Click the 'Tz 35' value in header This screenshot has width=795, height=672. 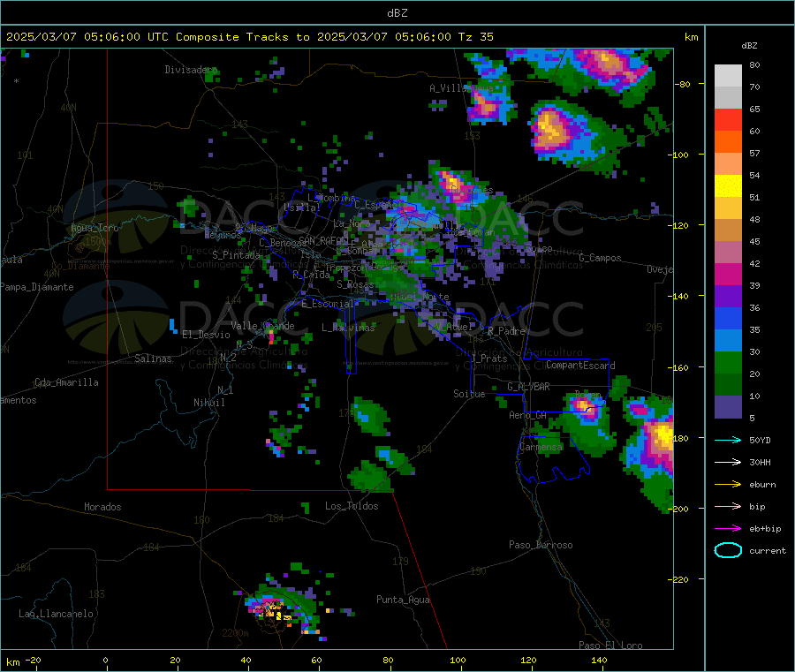tap(475, 37)
